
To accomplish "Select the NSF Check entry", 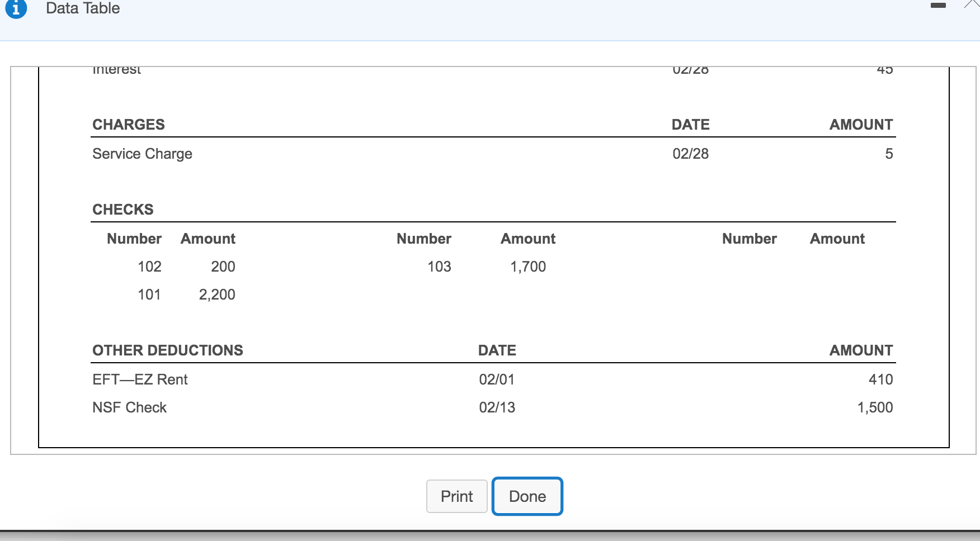I will pos(129,407).
